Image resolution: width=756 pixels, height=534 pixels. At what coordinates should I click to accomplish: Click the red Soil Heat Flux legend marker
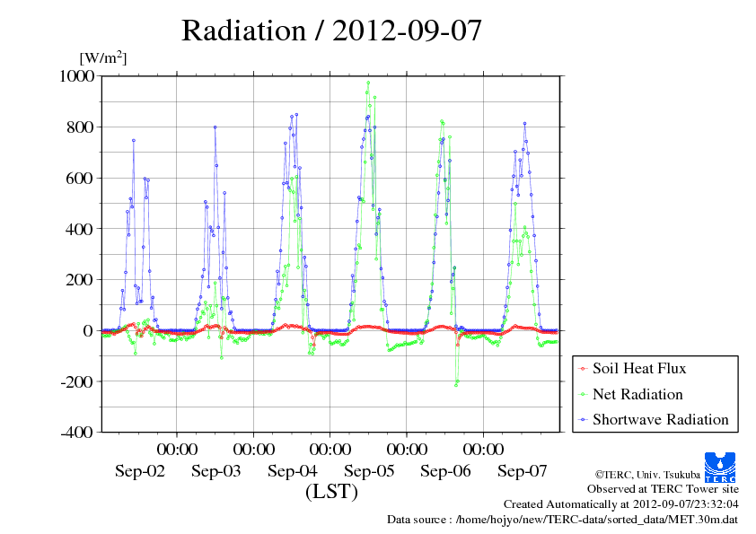click(x=583, y=369)
